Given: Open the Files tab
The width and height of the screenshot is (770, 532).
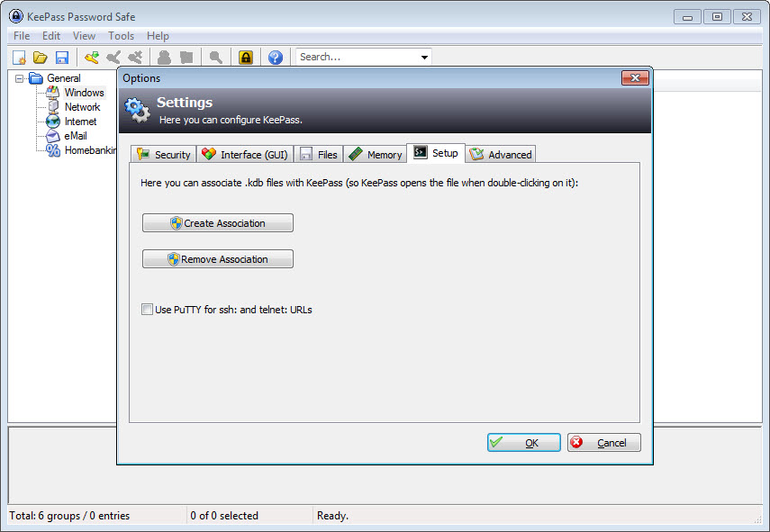Looking at the screenshot, I should pos(319,154).
